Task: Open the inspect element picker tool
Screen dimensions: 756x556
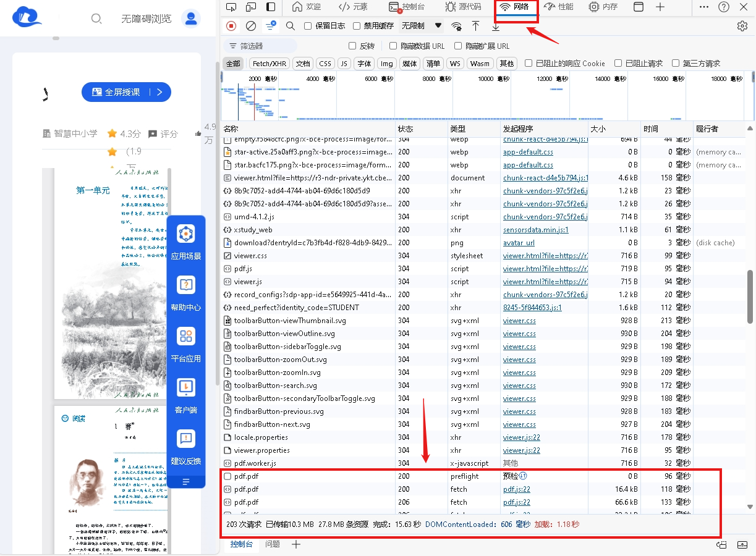Action: (231, 7)
